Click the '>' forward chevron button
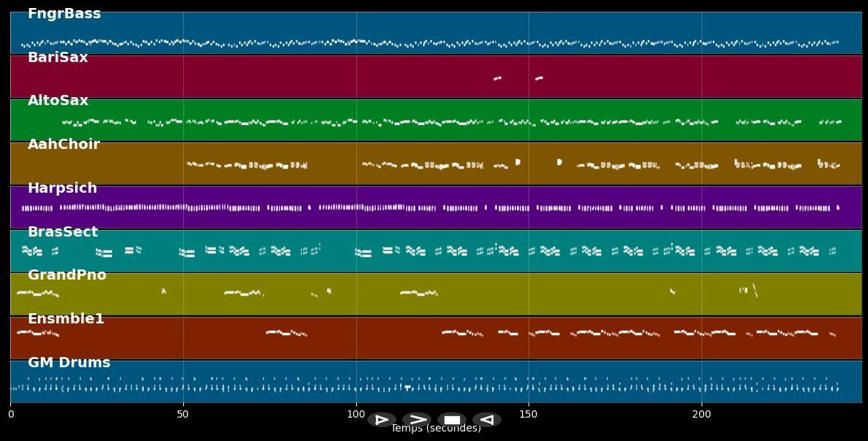The height and width of the screenshot is (441, 868). click(417, 420)
